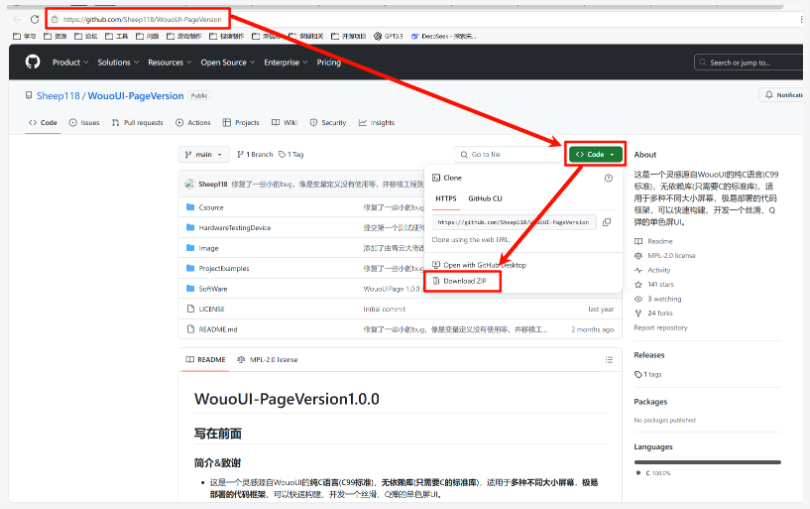
Task: Open the GPT3.5 bookmark
Action: [388, 36]
